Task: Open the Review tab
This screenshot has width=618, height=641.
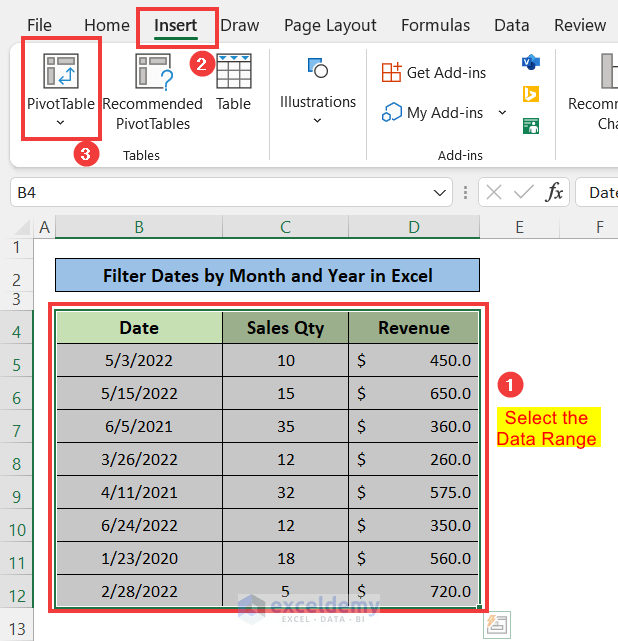Action: coord(580,25)
